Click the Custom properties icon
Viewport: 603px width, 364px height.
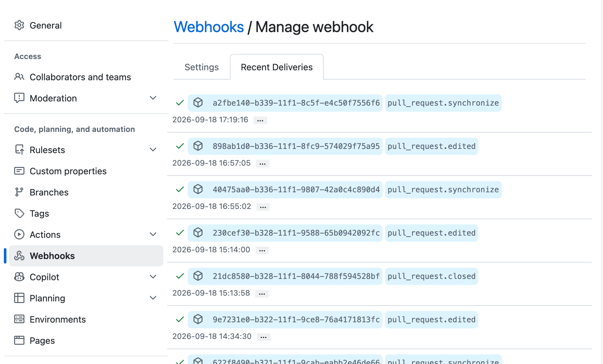pyautogui.click(x=19, y=171)
